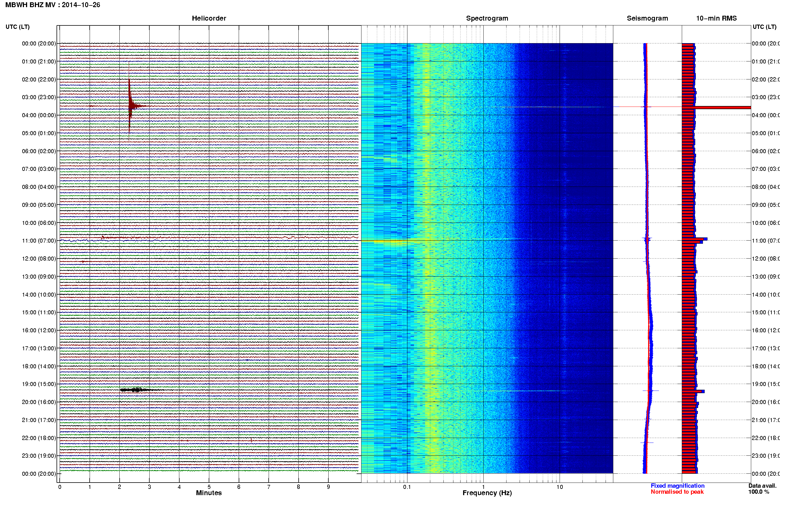This screenshot has height=508, width=812.
Task: Click right-axis time label '12:00 (08:0'
Action: [765, 259]
